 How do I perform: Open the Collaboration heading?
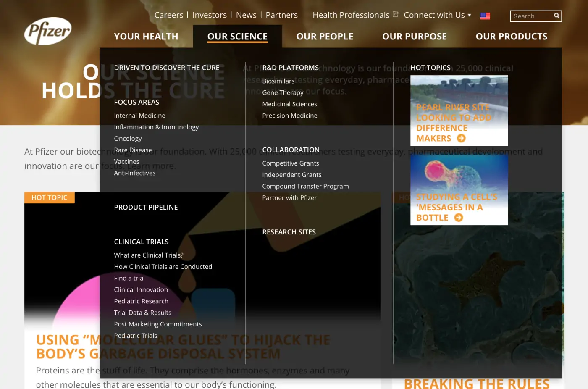pyautogui.click(x=291, y=150)
